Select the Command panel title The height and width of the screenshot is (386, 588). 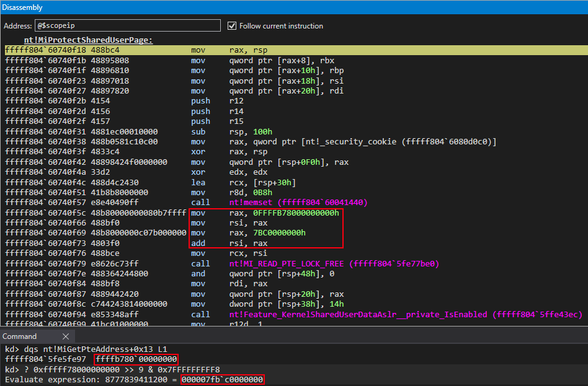pos(19,336)
